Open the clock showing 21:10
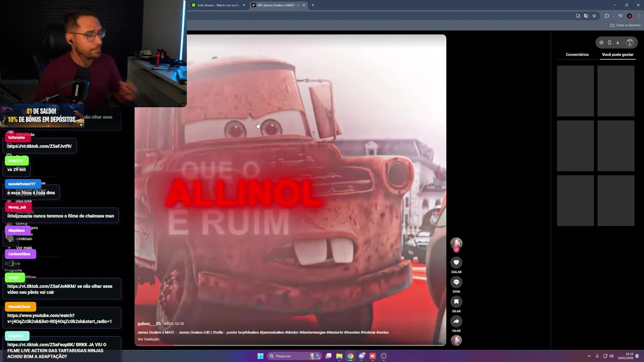 [626, 356]
